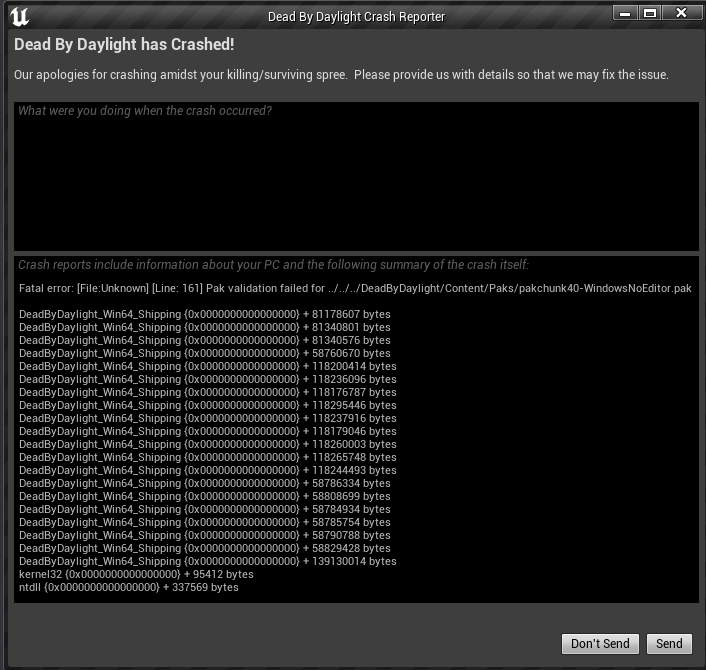Click the Unreal Engine logo icon
Image resolution: width=706 pixels, height=670 pixels.
pos(19,17)
